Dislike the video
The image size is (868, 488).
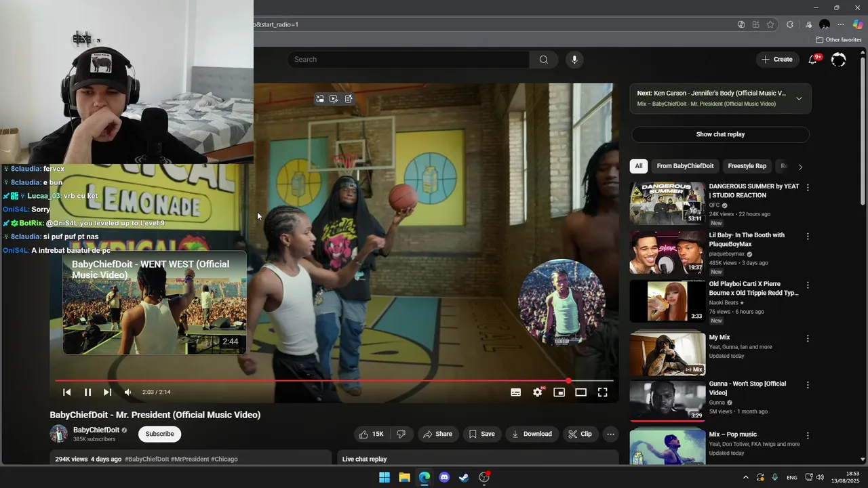coord(401,434)
